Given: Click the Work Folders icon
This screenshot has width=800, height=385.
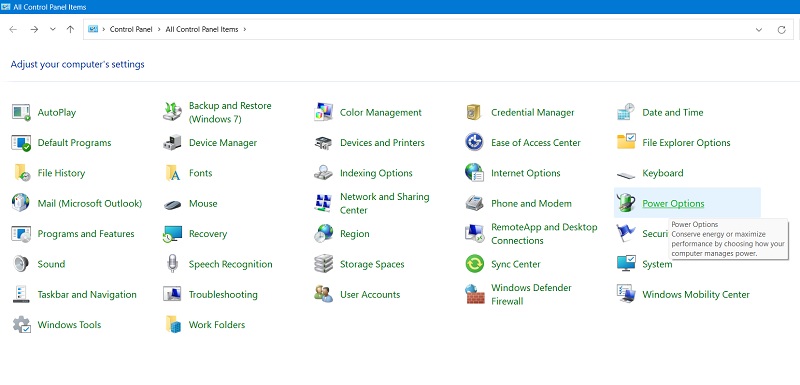Looking at the screenshot, I should 172,325.
